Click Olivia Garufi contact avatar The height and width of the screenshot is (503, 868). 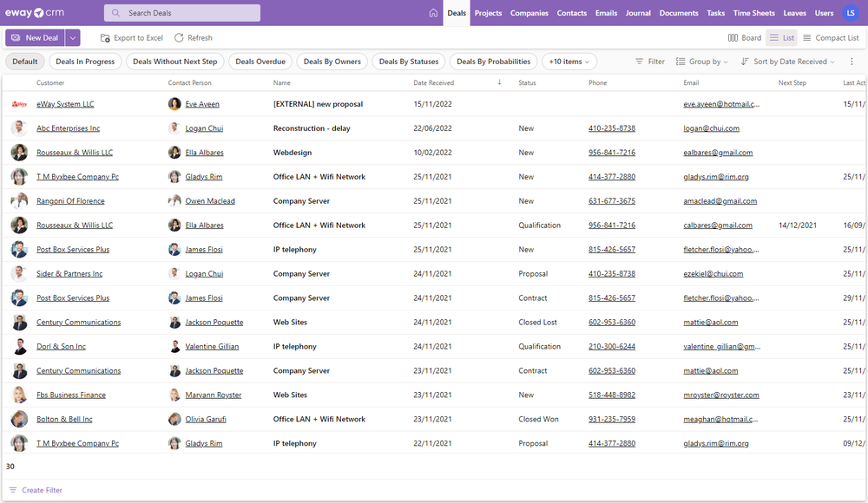pos(174,419)
